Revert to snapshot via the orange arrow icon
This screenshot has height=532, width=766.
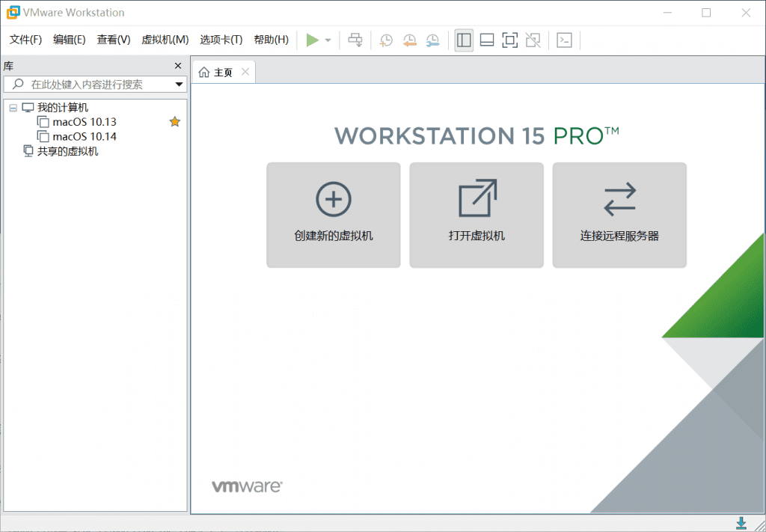[x=410, y=40]
